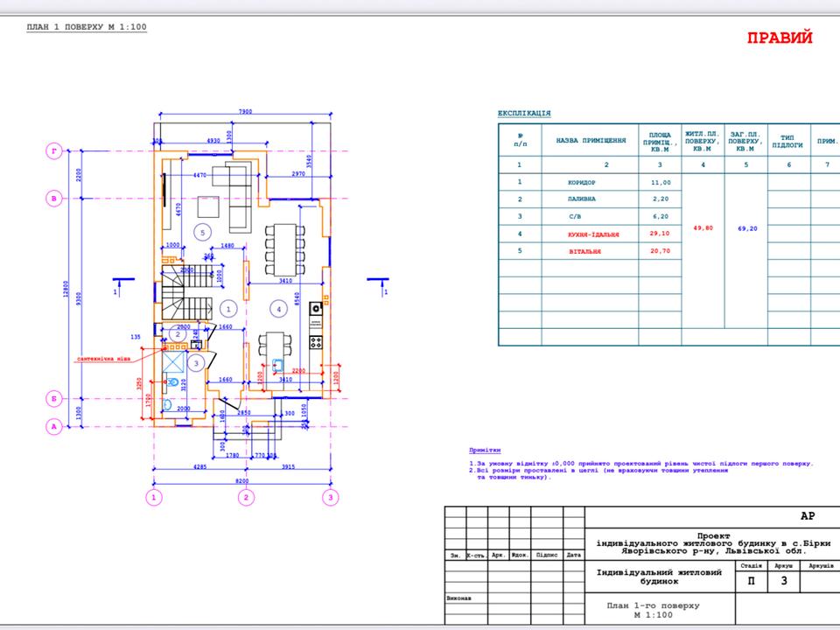Click the ПЛАН 1 ПОВЕРХУ М 1:100 title
840x630 pixels.
pos(87,27)
